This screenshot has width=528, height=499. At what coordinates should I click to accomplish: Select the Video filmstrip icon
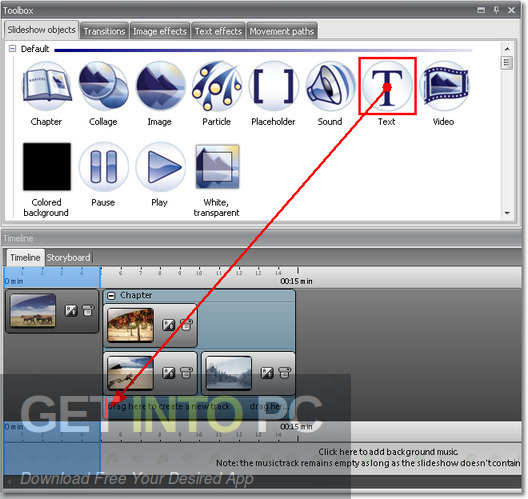pyautogui.click(x=444, y=86)
